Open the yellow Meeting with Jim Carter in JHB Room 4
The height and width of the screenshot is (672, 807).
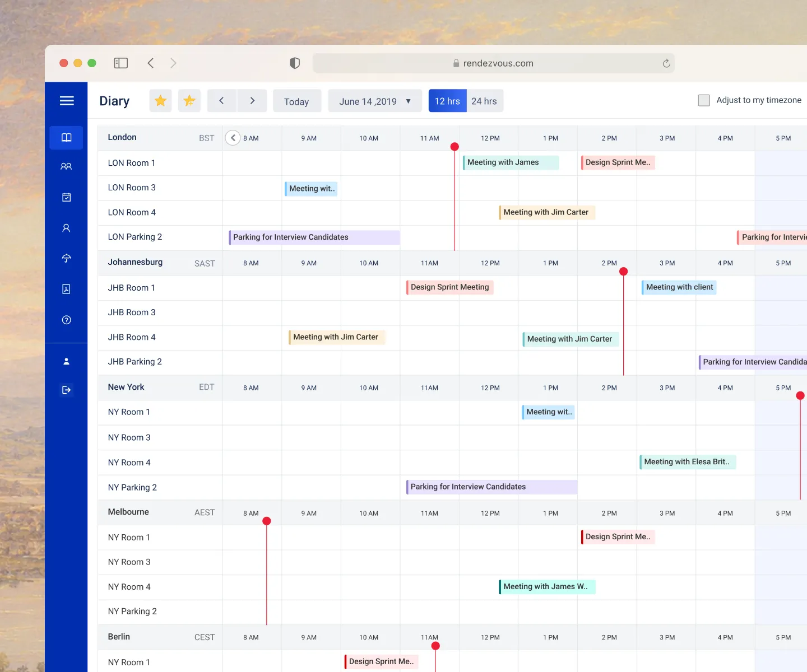click(x=337, y=337)
